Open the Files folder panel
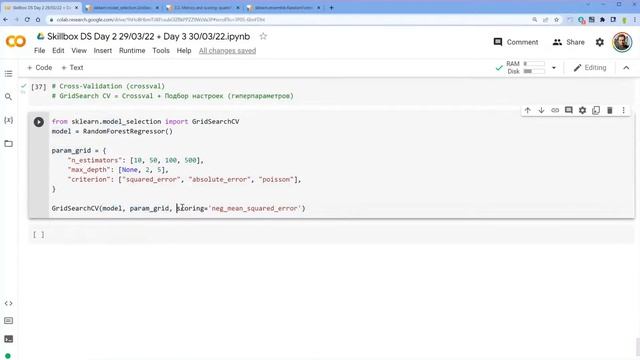This screenshot has width=640, height=360. coord(8,143)
